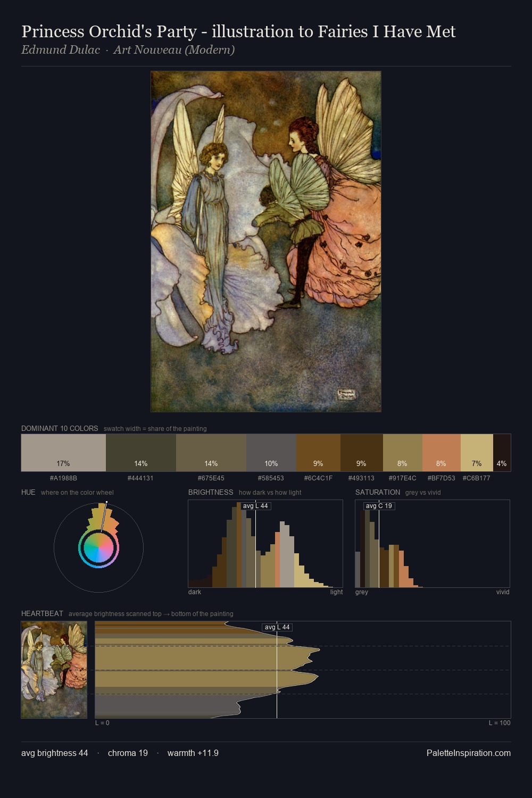Click the 'warmth +11.9' footer stat

point(193,753)
